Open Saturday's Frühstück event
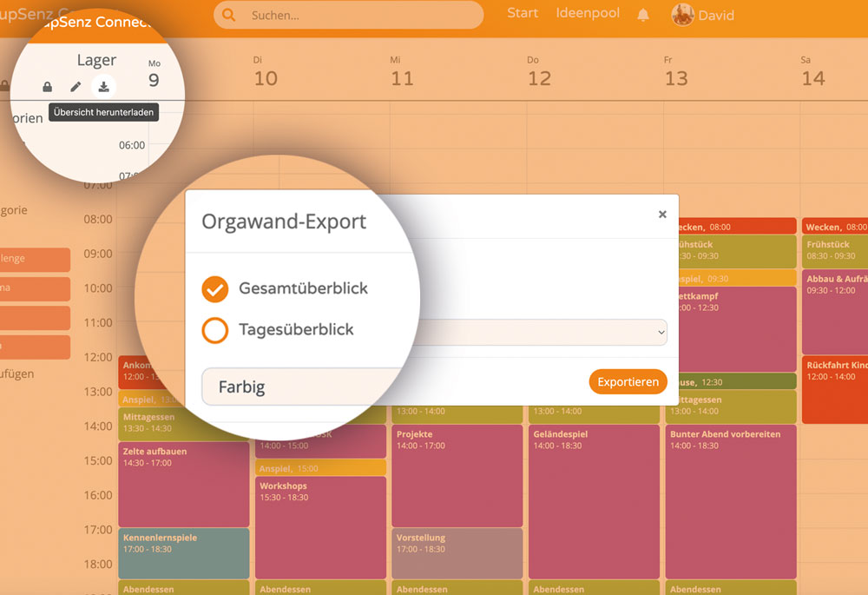This screenshot has height=595, width=868. coord(835,252)
